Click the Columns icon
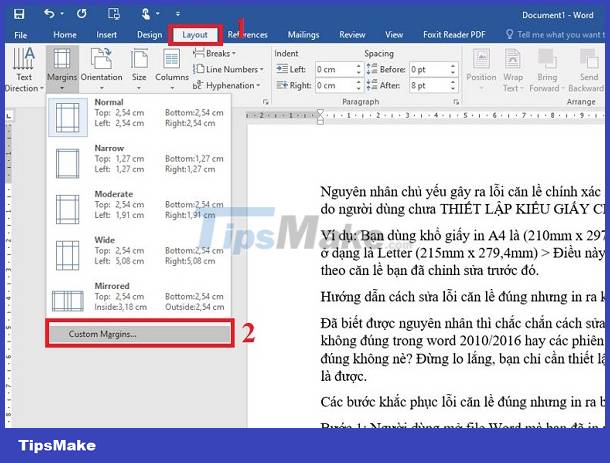The height and width of the screenshot is (463, 610). (172, 59)
